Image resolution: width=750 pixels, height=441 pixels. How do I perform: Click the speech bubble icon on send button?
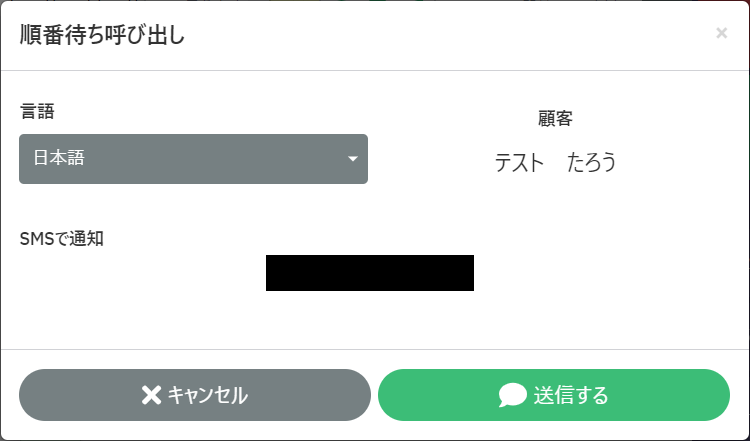[512, 395]
